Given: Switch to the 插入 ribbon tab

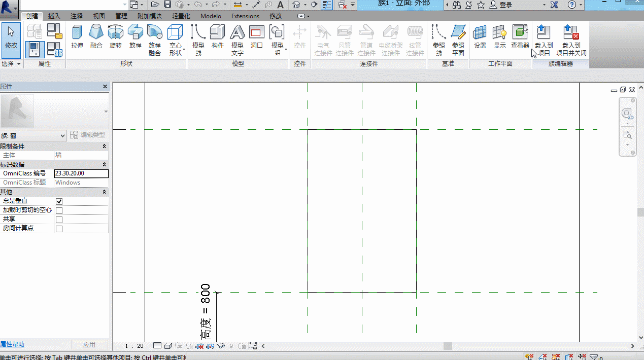Looking at the screenshot, I should tap(54, 16).
